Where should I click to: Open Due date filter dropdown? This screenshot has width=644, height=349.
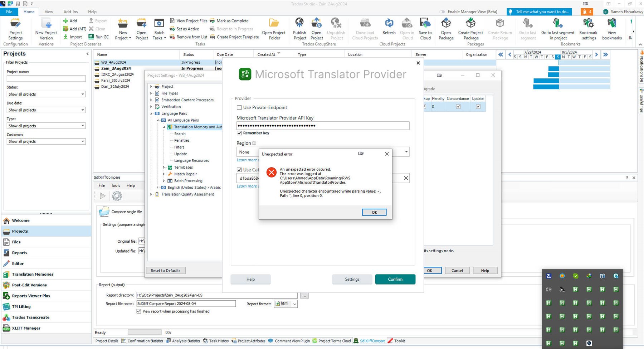tap(83, 110)
